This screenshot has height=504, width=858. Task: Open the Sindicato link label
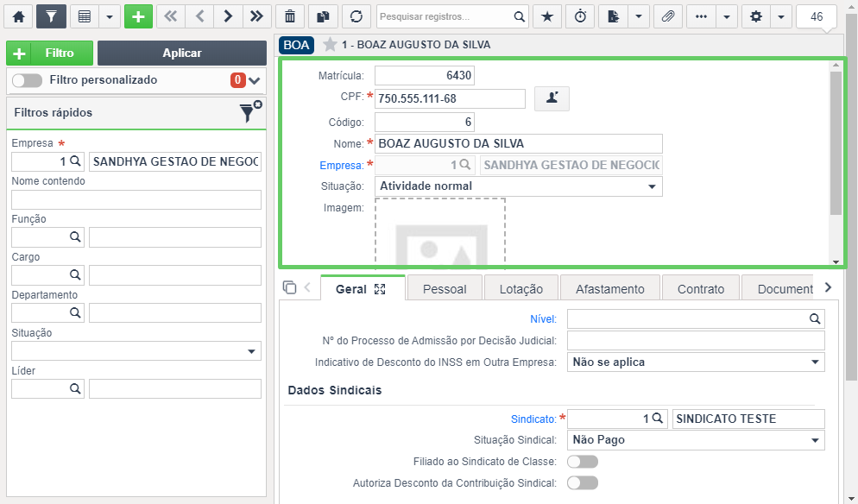(533, 419)
